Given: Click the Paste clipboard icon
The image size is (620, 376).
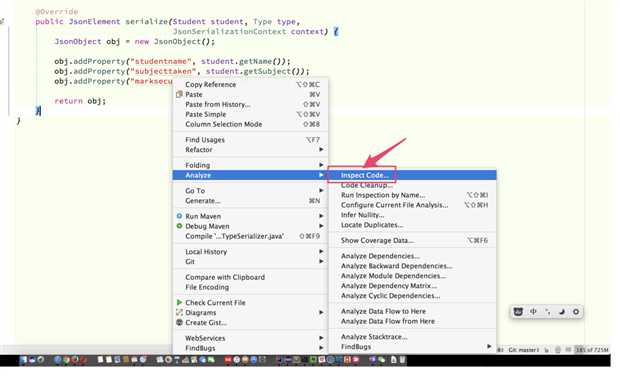Looking at the screenshot, I should 179,94.
